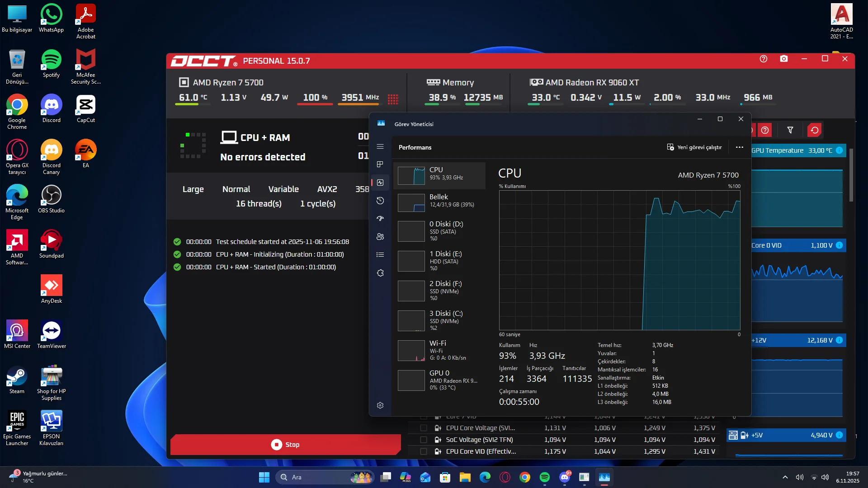Click red reset graphs icon in OCCT
Viewport: 868px width, 488px height.
coord(815,130)
